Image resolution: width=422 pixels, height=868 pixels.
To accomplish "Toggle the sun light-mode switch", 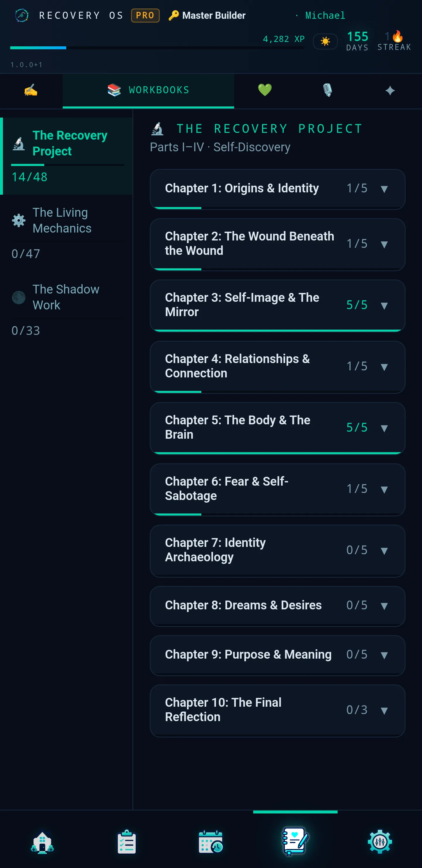I will point(325,41).
